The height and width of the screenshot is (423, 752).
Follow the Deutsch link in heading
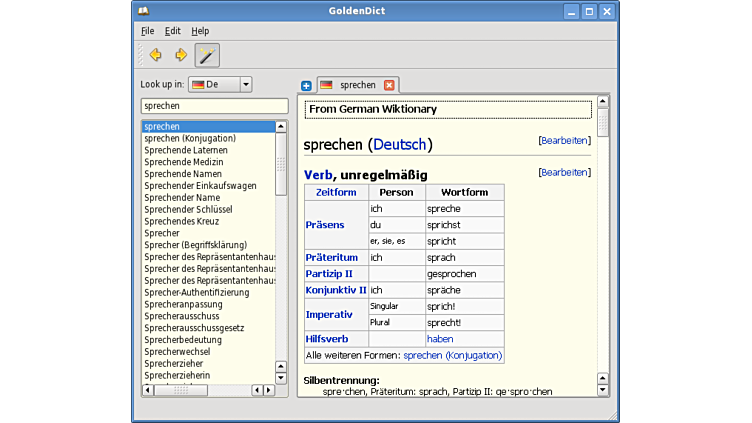[x=400, y=145]
